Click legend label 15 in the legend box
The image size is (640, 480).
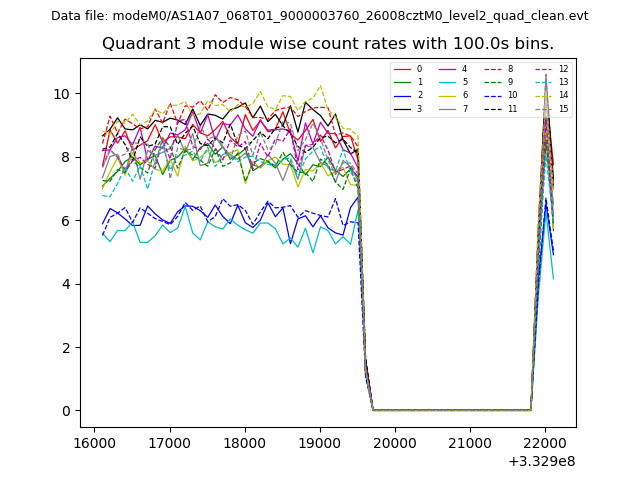(563, 108)
